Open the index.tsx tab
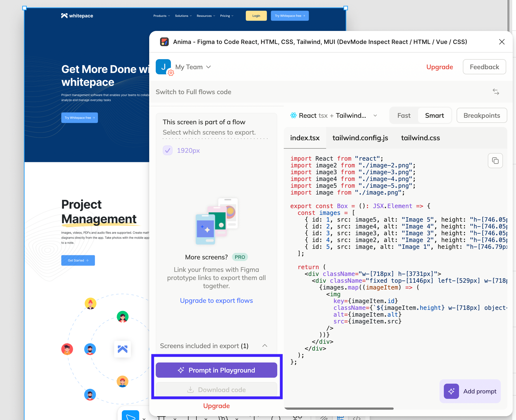This screenshot has height=420, width=516. click(305, 138)
